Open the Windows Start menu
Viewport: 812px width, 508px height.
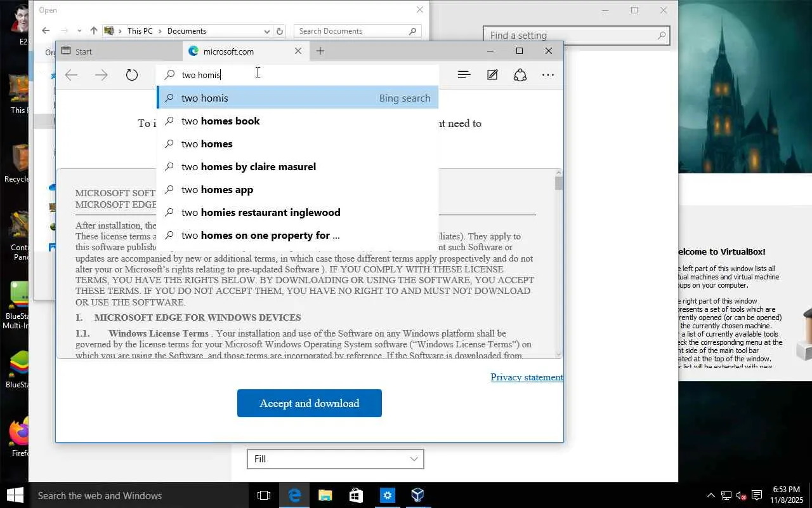[15, 495]
